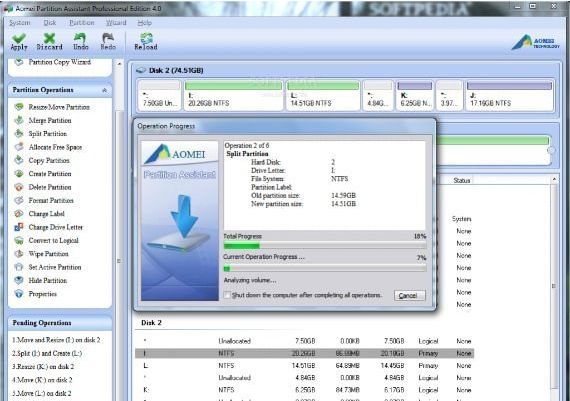The width and height of the screenshot is (570, 401).
Task: Select the J: 17.16GB NTFS partition block
Action: (509, 96)
